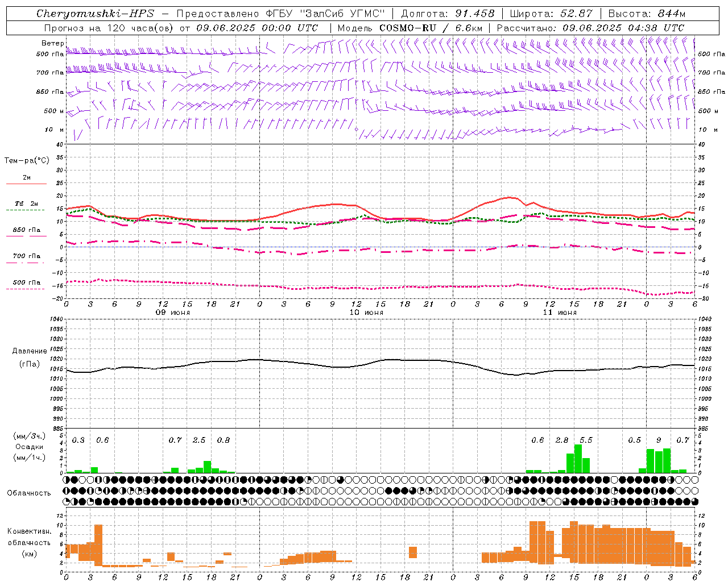Click the Осадки precipitation label
The height and width of the screenshot is (582, 728).
(29, 447)
